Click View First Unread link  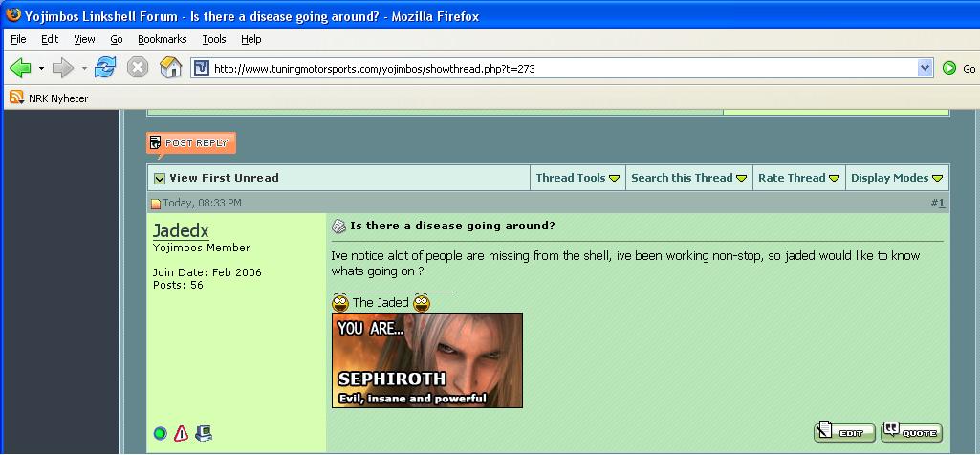click(x=224, y=178)
